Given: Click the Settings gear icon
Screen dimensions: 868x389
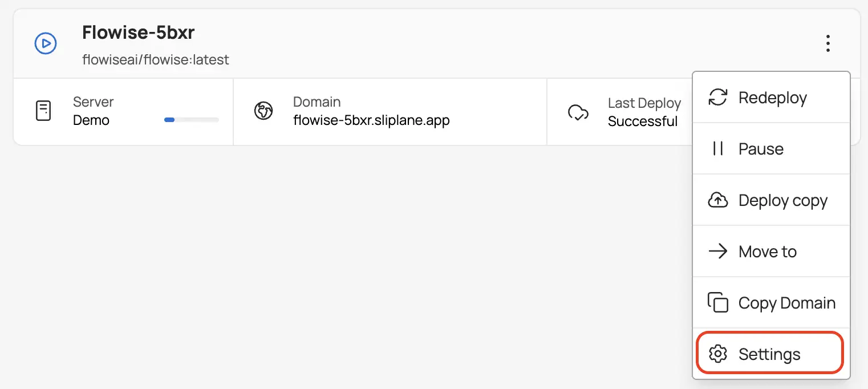Looking at the screenshot, I should 717,353.
